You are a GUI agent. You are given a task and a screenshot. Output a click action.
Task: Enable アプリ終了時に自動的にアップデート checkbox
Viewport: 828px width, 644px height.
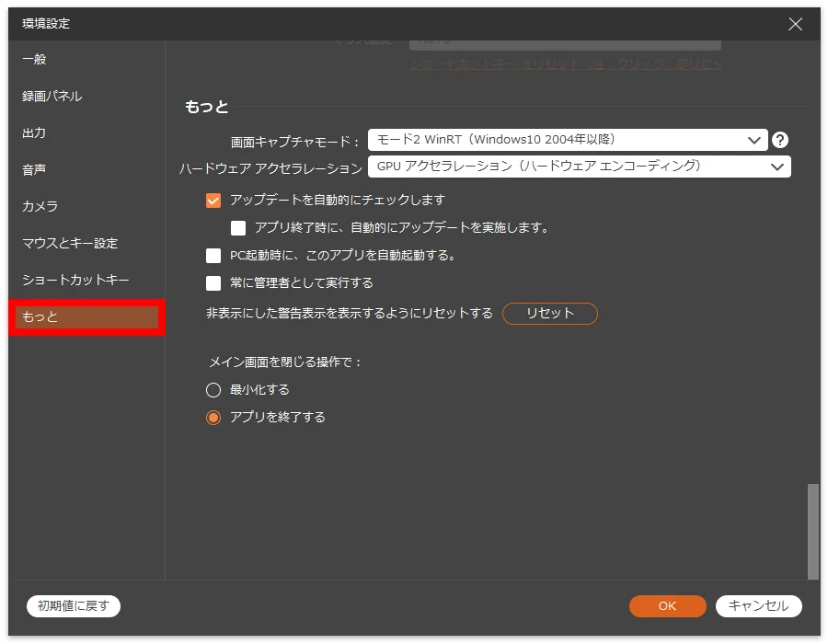239,227
